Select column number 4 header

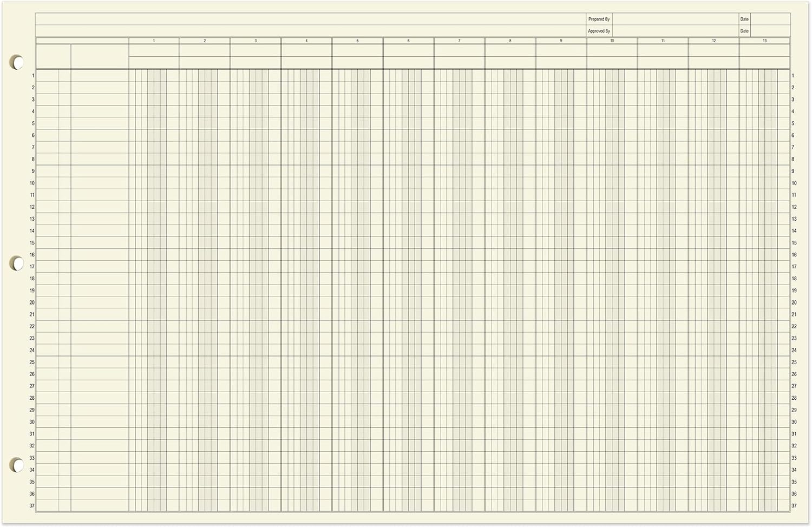click(306, 41)
